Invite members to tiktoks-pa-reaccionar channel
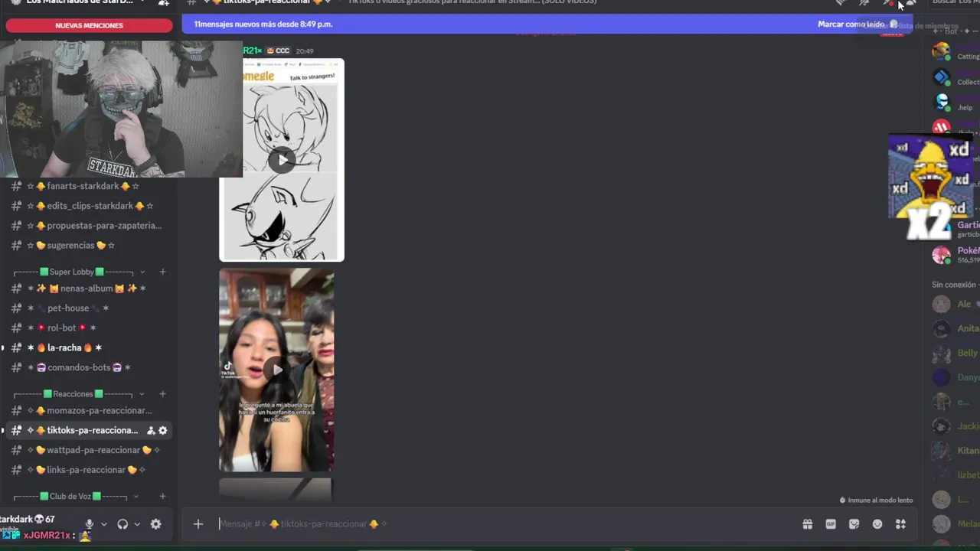980x551 pixels. tap(151, 431)
